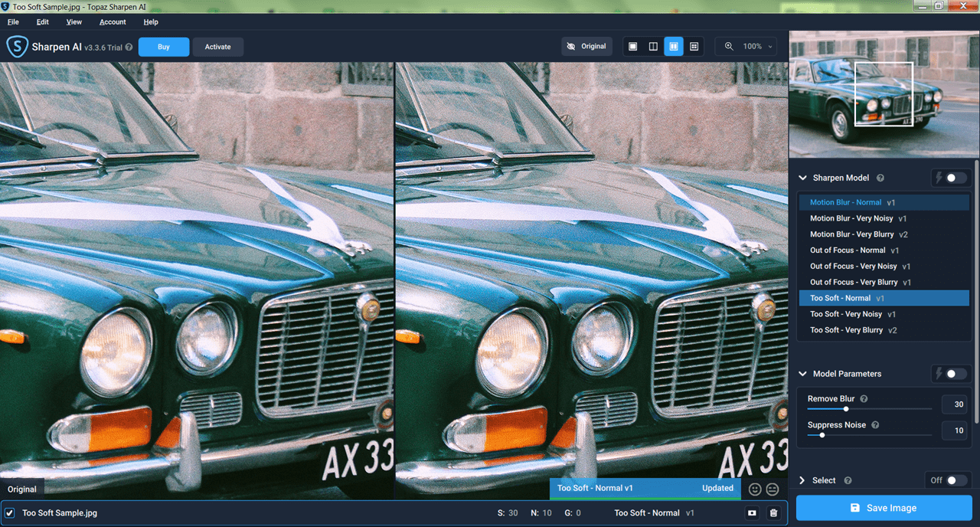Click the help icon next to Remove Blur
Image resolution: width=980 pixels, height=527 pixels.
tap(864, 399)
